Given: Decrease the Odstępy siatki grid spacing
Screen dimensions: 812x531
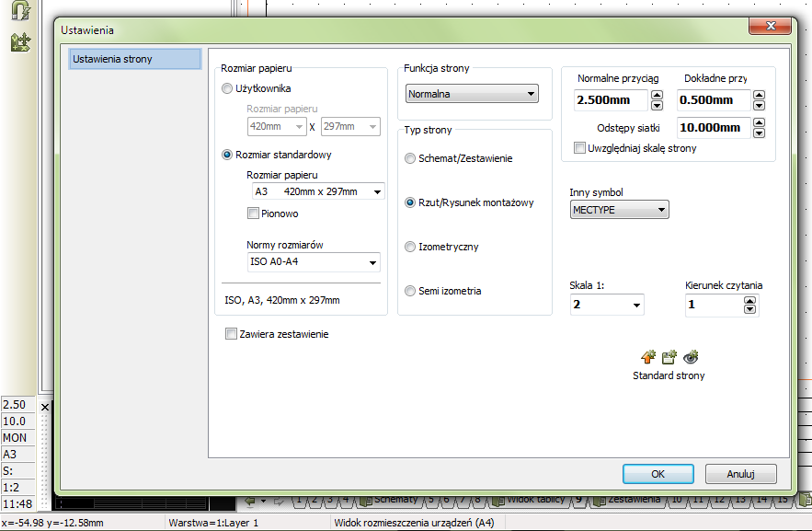Looking at the screenshot, I should [x=760, y=133].
